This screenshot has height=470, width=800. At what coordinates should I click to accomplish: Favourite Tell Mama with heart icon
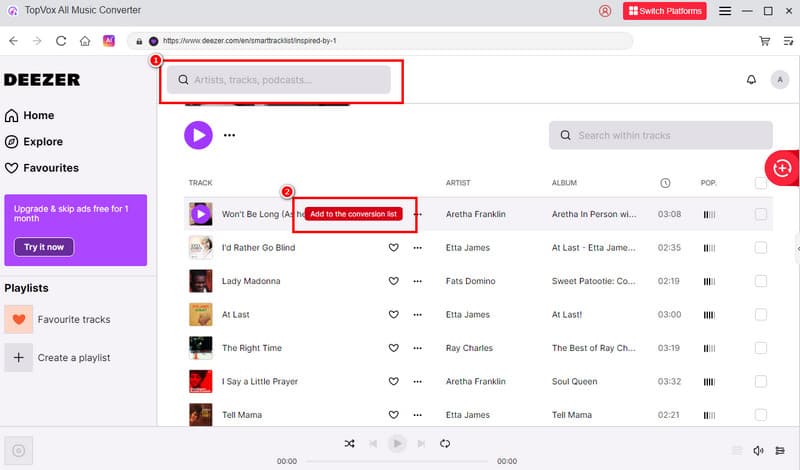click(393, 415)
